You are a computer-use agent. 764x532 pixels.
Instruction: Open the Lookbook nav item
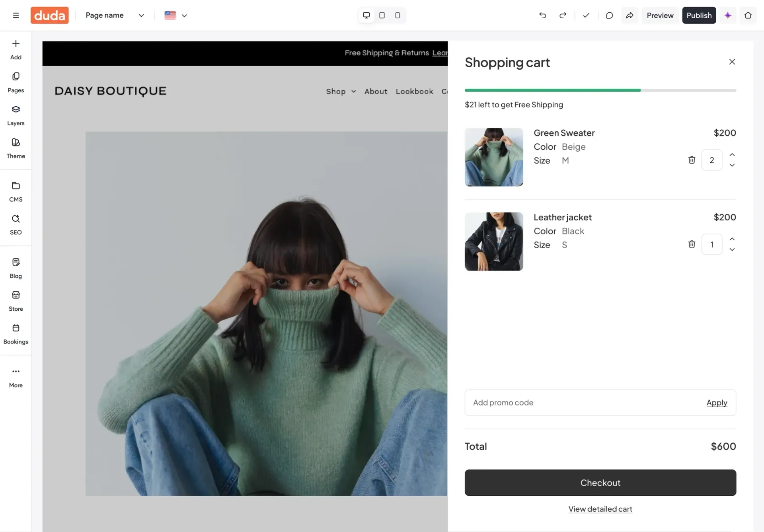point(414,92)
